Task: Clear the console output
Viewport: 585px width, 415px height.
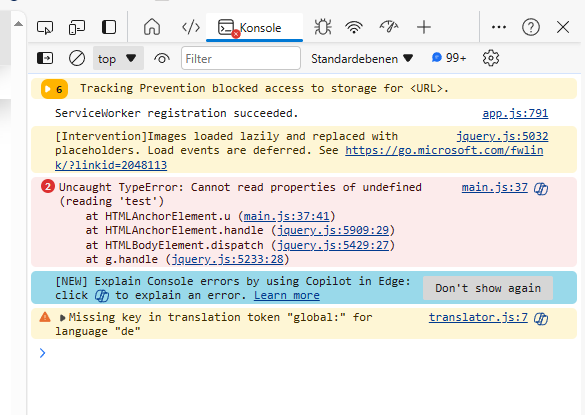Action: [x=77, y=58]
